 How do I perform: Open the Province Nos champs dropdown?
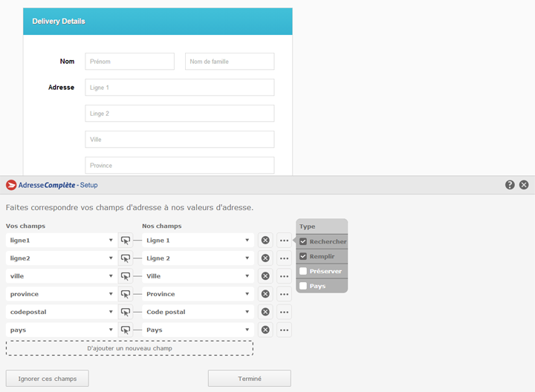click(198, 294)
